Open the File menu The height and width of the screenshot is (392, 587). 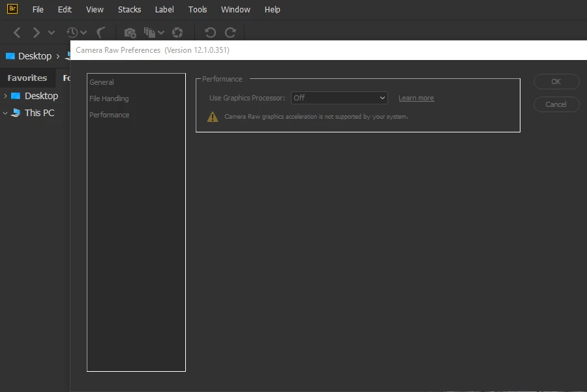pyautogui.click(x=38, y=9)
